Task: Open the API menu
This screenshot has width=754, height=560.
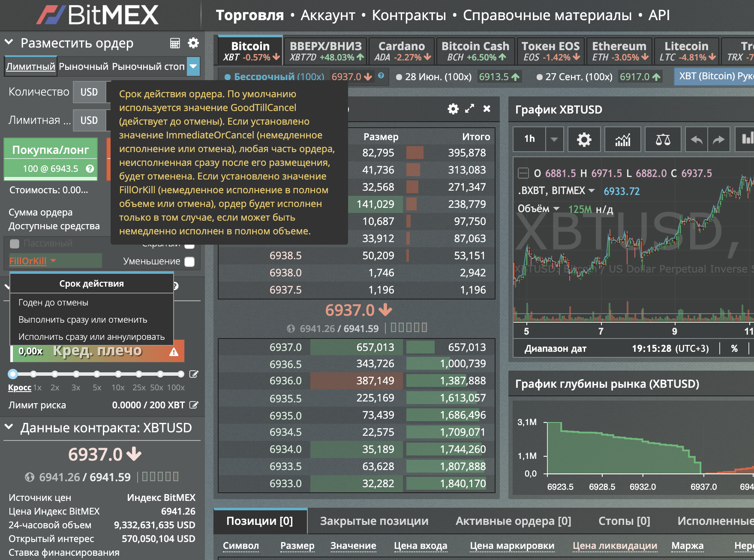Action: click(x=659, y=15)
